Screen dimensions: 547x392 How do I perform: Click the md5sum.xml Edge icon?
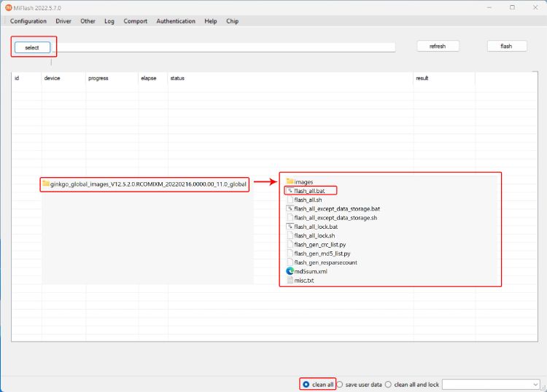(290, 271)
